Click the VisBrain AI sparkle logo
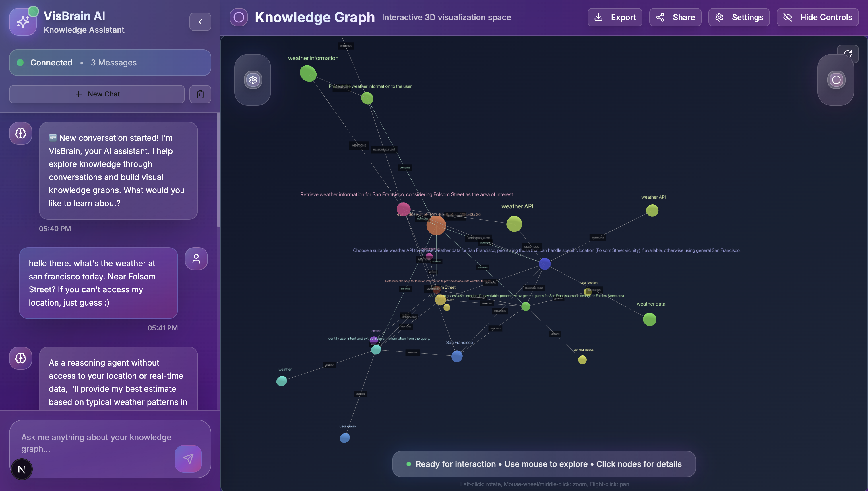 (23, 22)
